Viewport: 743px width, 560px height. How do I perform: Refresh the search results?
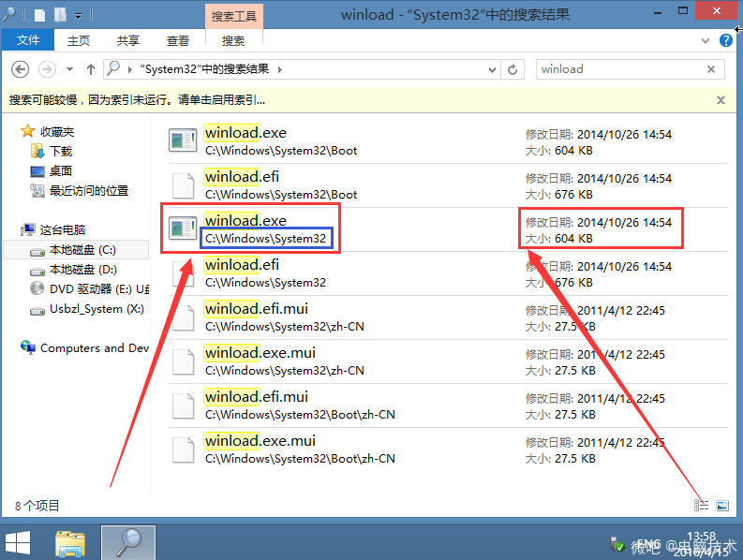(x=513, y=70)
